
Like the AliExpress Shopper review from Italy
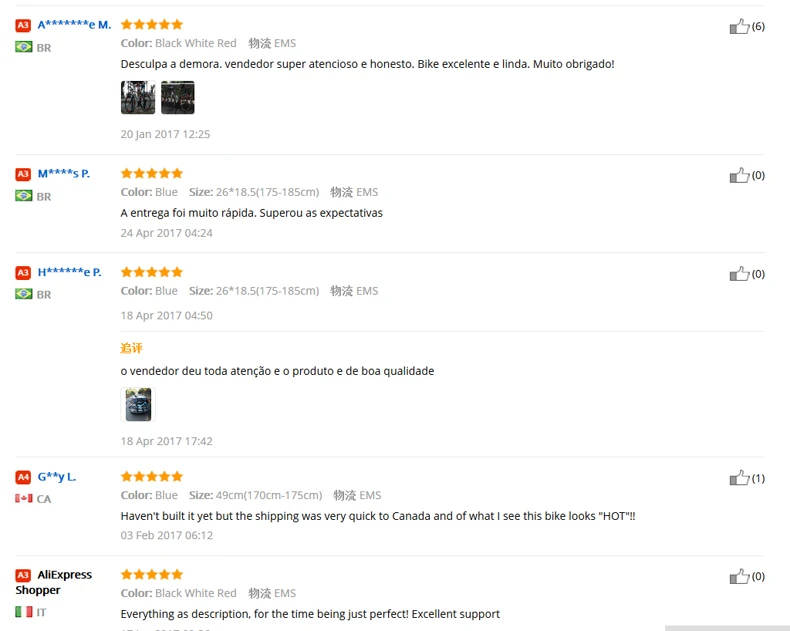739,576
